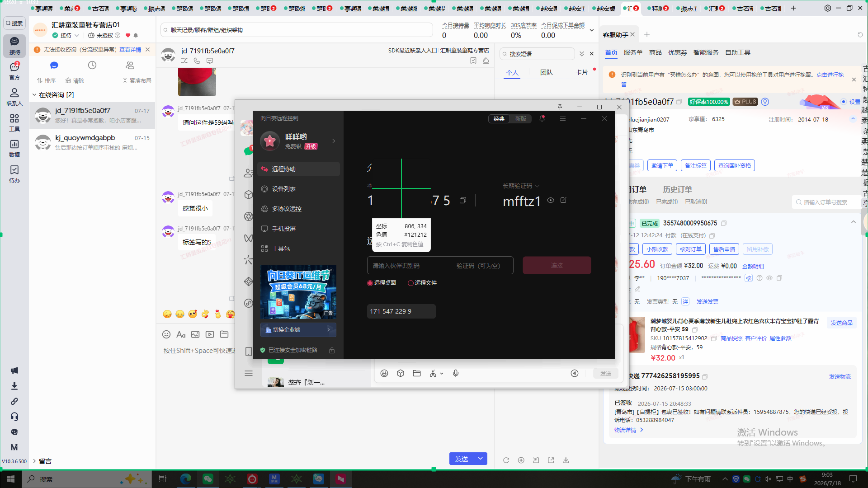Show the group contacts people icon tab
This screenshot has height=488, width=868.
(x=130, y=65)
